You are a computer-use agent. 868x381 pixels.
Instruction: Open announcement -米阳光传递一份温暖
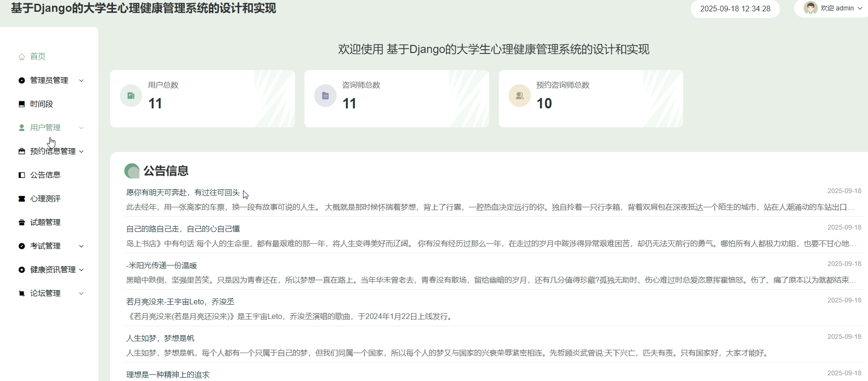point(162,266)
